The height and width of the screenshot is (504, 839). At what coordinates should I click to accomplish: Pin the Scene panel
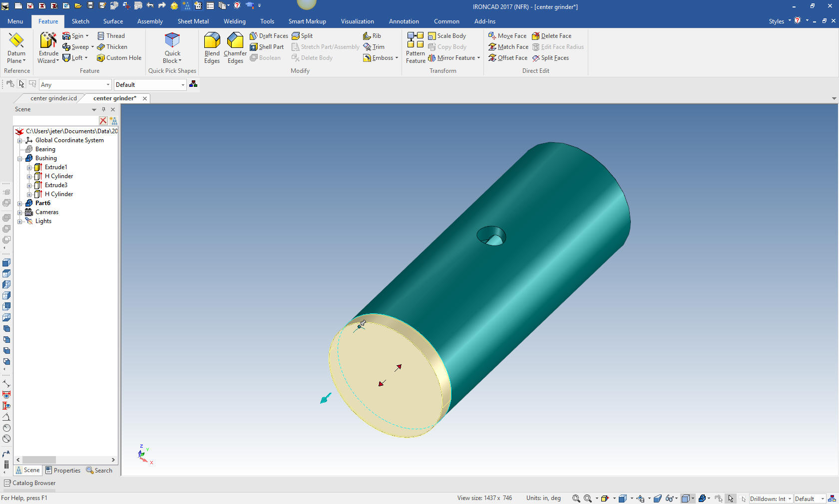coord(103,109)
